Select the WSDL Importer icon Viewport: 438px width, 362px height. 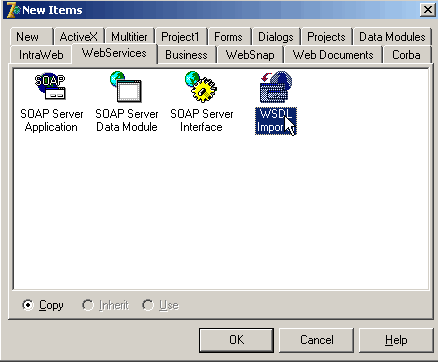[276, 87]
